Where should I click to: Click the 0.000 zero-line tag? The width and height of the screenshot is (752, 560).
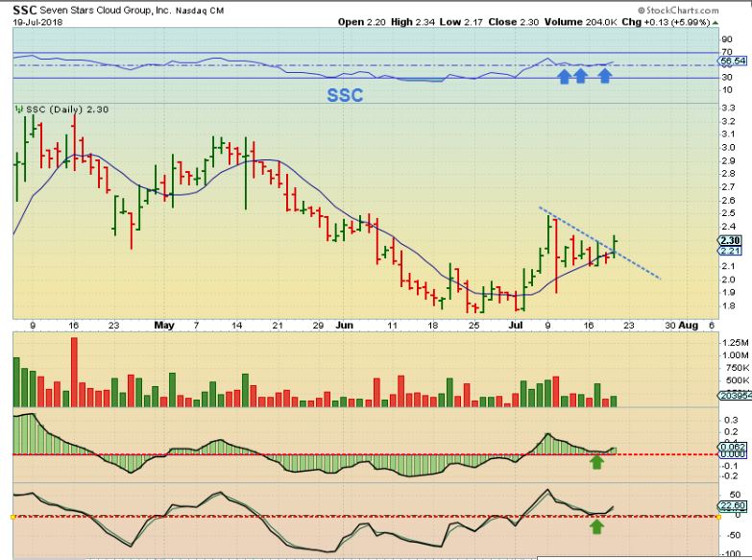[733, 454]
